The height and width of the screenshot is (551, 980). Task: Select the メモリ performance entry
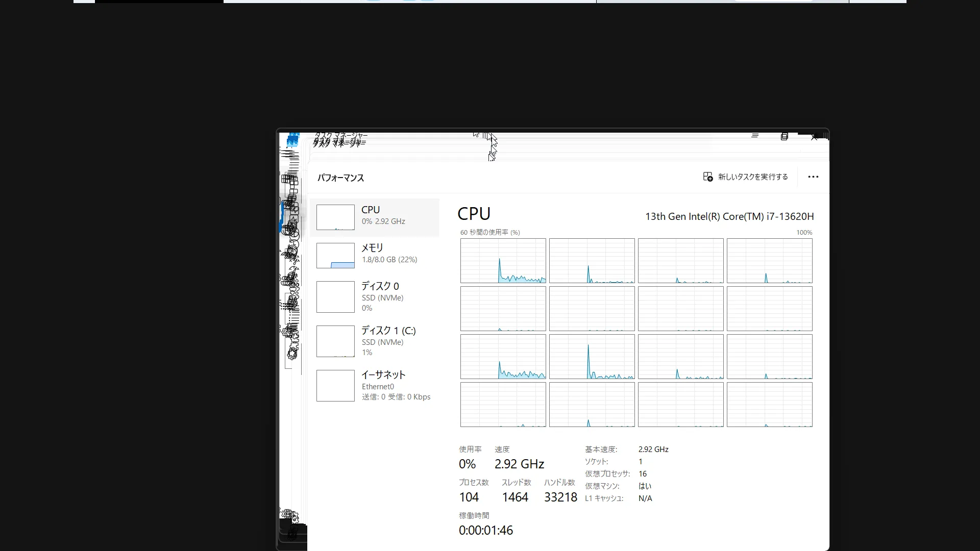tap(375, 256)
